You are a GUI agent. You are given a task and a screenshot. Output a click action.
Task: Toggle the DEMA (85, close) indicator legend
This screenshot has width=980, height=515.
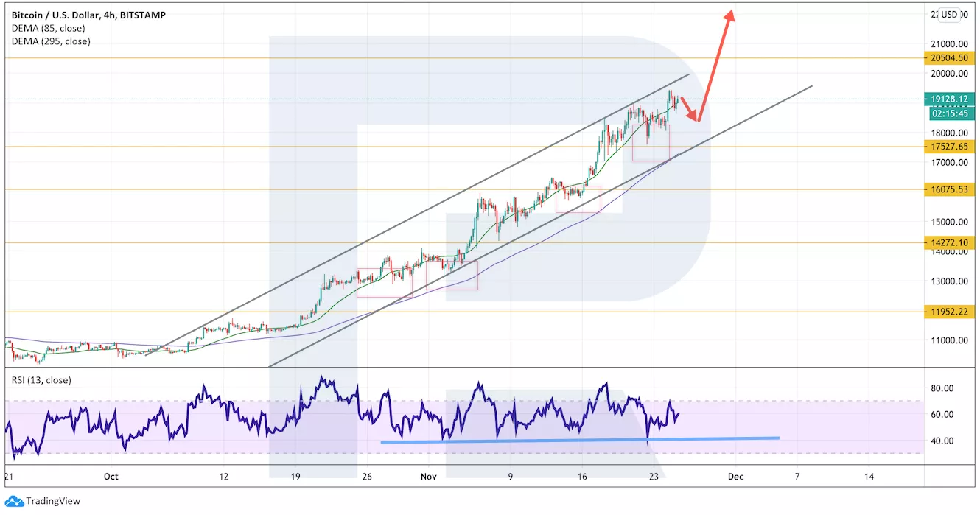coord(48,28)
